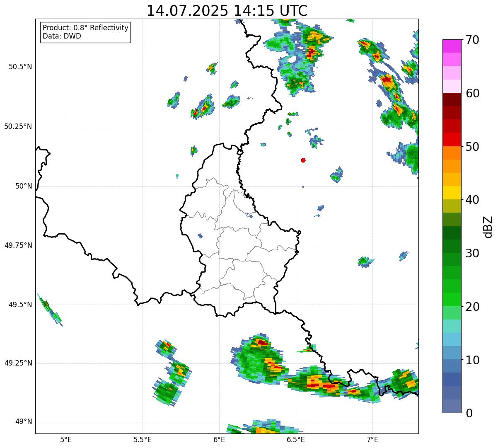This screenshot has width=498, height=448.
Task: Click the 49.5°N latitude label
Action: [x=20, y=305]
